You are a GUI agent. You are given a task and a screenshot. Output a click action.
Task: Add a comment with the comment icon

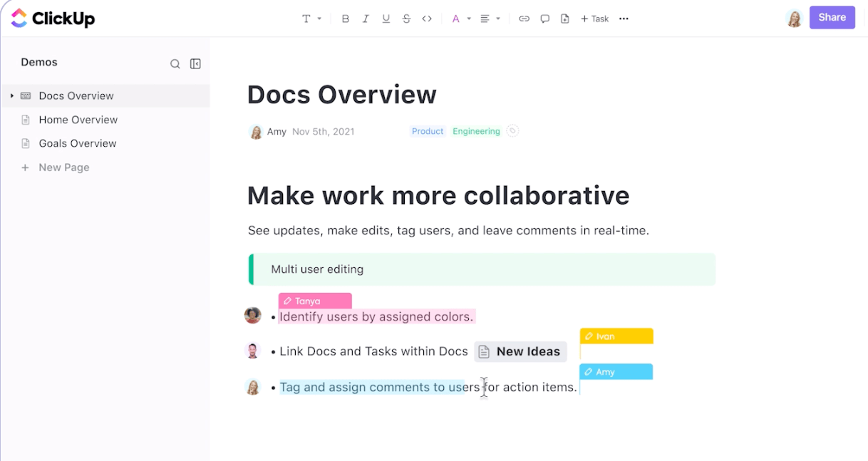(544, 19)
